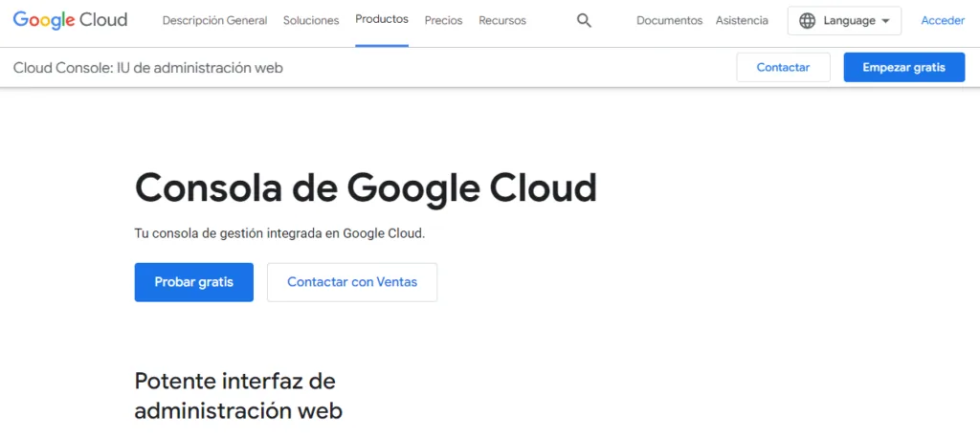This screenshot has height=438, width=980.
Task: Open the Recursos menu
Action: pos(502,21)
